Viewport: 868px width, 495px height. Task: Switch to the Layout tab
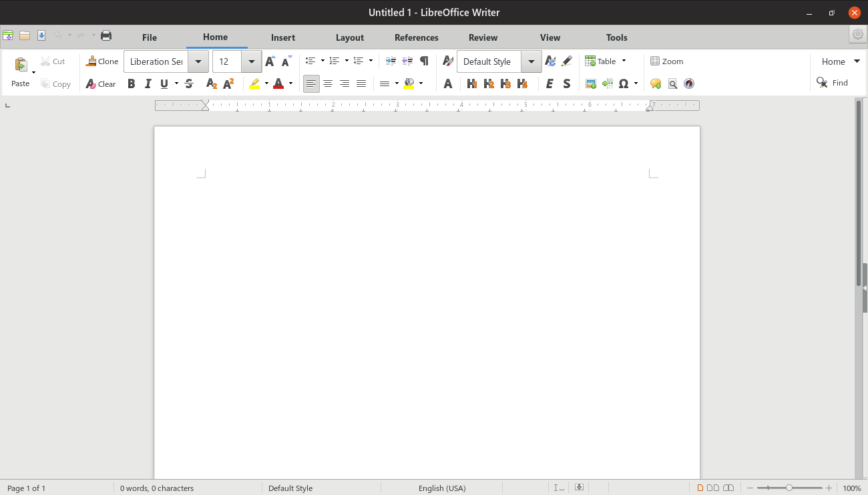350,37
